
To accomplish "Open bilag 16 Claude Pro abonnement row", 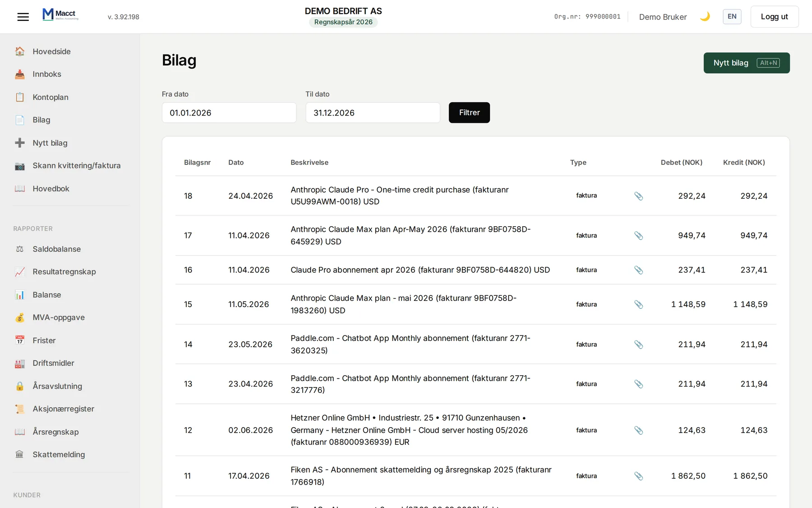I will click(476, 270).
